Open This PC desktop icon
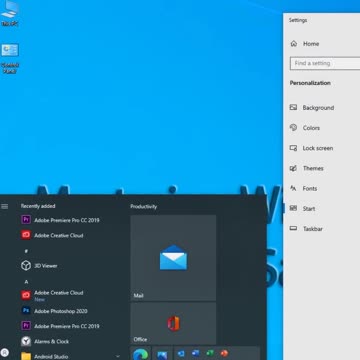360x360 pixels. pyautogui.click(x=10, y=13)
